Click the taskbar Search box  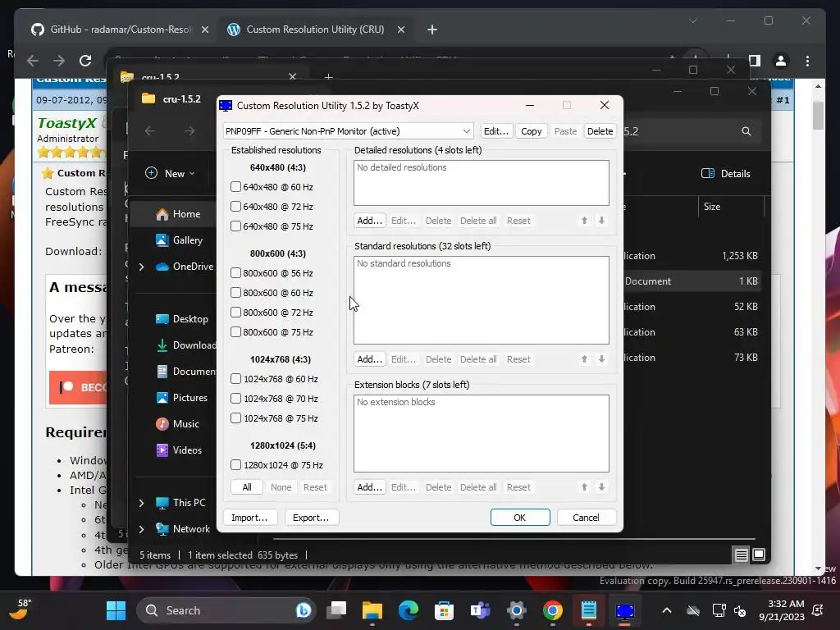(x=226, y=610)
